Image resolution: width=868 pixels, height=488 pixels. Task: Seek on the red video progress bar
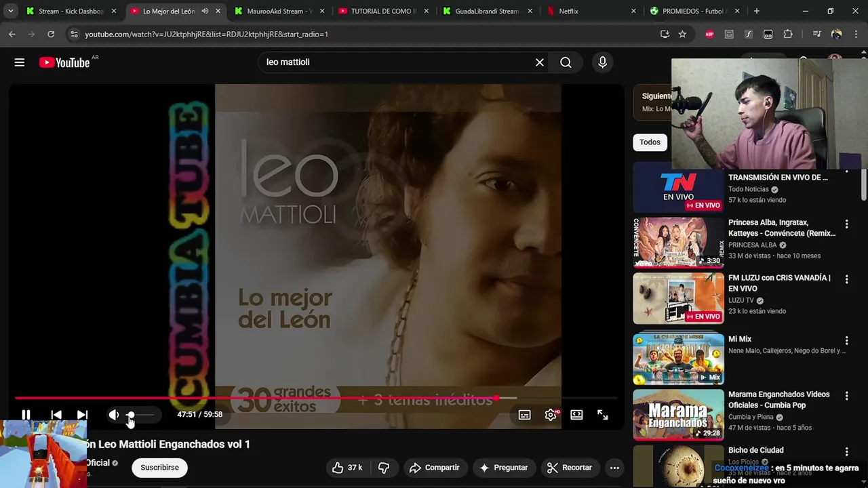click(x=316, y=399)
